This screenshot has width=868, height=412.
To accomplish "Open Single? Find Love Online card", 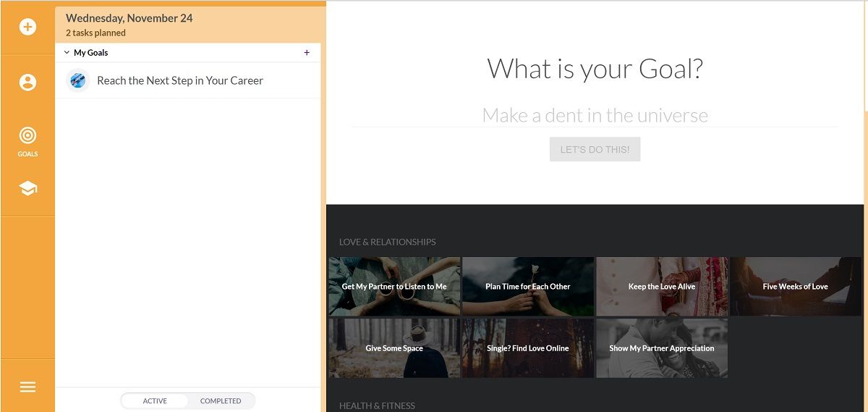I will tap(528, 348).
